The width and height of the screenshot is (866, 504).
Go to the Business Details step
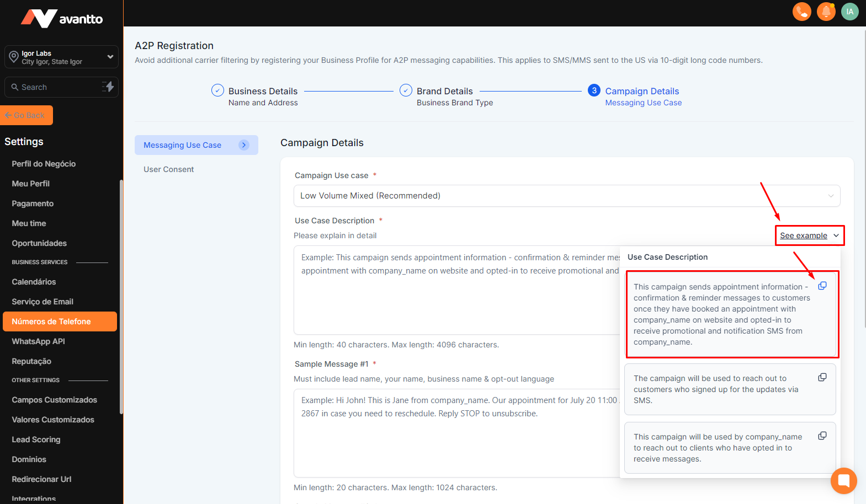(262, 91)
